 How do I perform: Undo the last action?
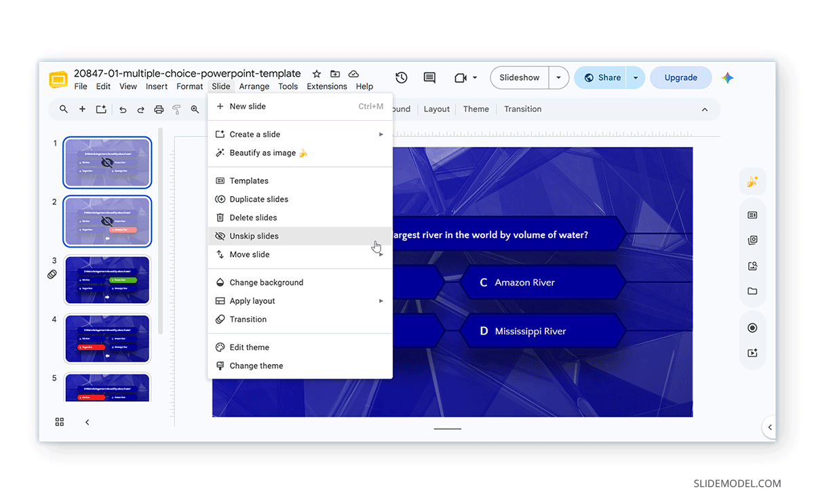click(123, 109)
